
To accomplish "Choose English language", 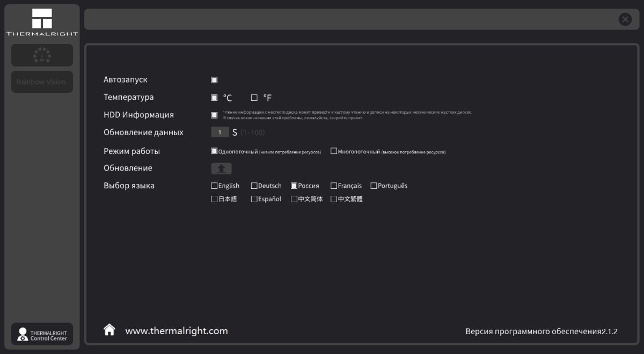I will tap(215, 186).
